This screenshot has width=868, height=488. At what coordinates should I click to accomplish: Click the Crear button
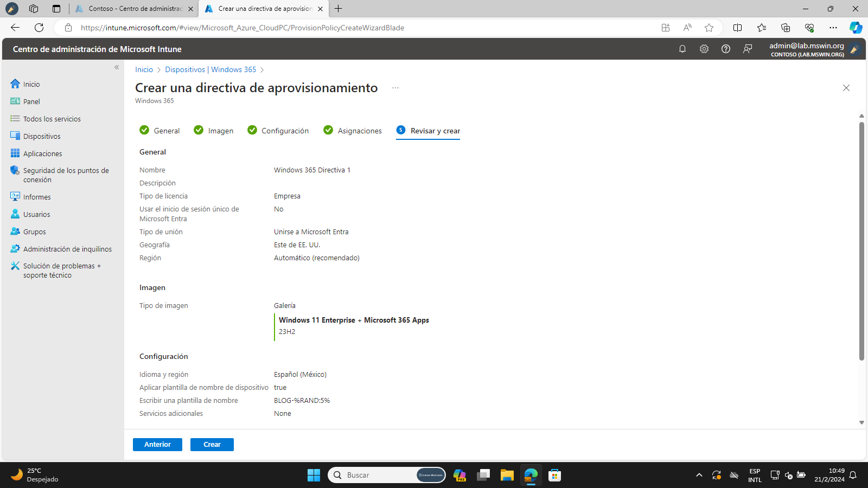(x=212, y=445)
